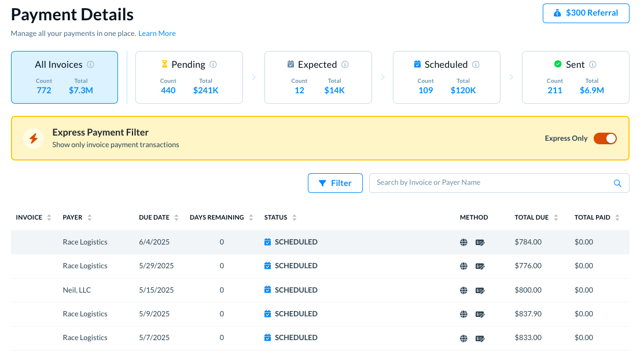Click the info icon beside Sent
This screenshot has width=644, height=354.
click(593, 65)
